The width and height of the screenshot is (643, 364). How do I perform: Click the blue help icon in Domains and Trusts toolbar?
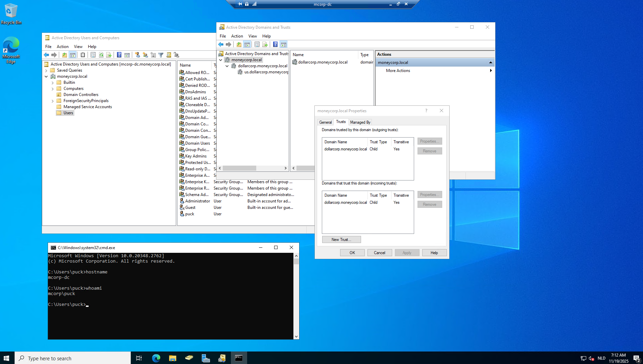275,45
